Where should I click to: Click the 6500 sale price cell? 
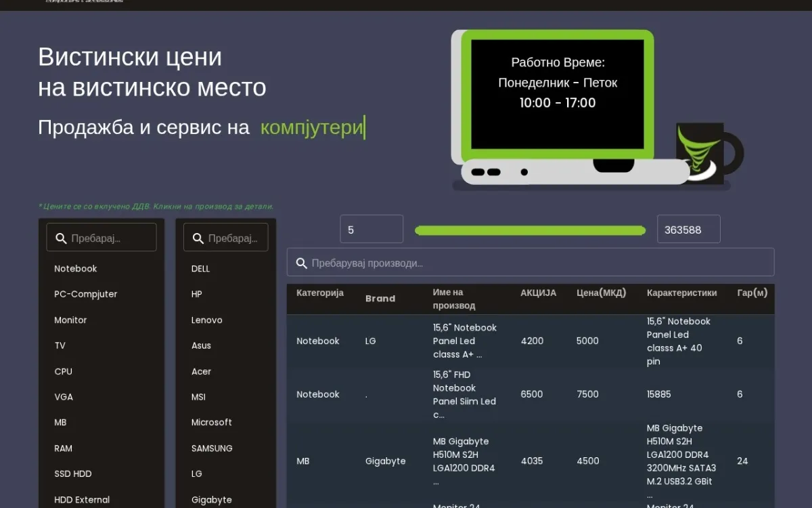pos(532,394)
